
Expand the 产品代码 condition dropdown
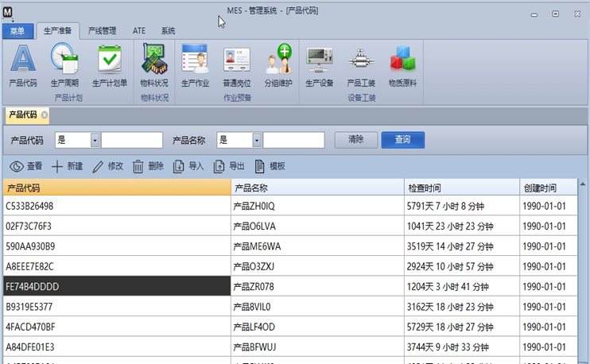pos(95,140)
